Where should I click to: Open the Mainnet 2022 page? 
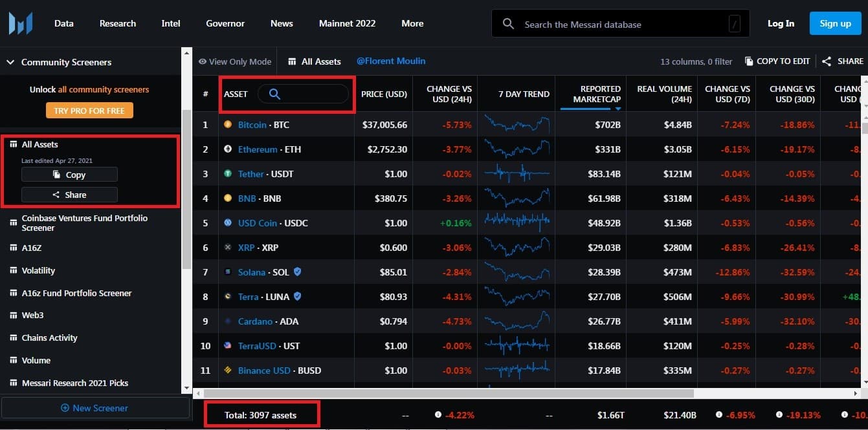(347, 23)
